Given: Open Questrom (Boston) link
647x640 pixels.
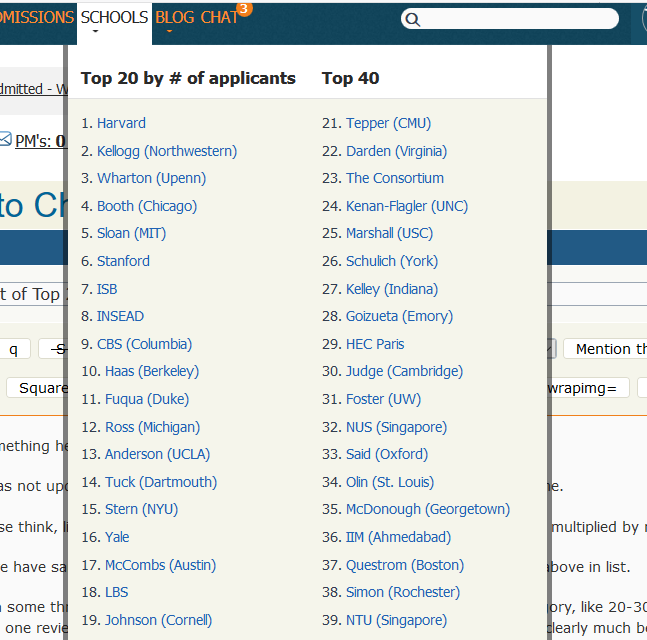Looking at the screenshot, I should click(405, 565).
